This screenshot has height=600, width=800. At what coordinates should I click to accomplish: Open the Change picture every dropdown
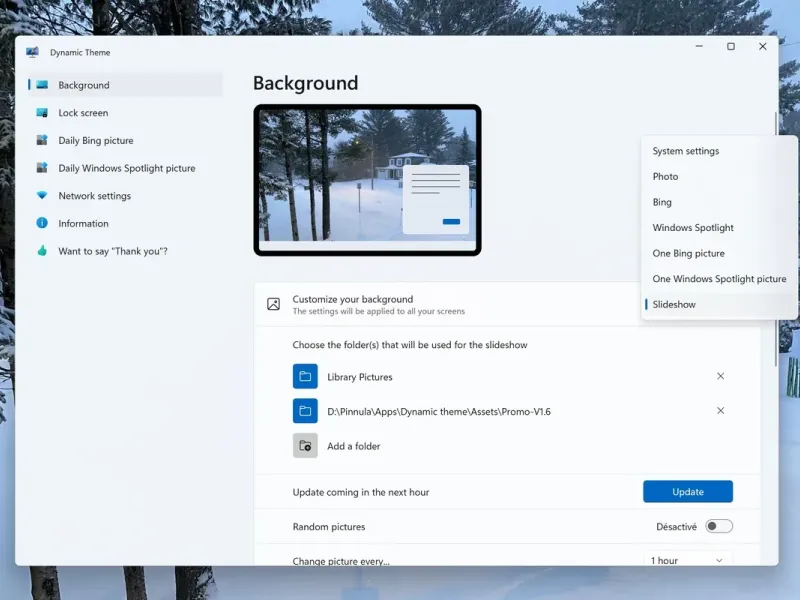688,560
